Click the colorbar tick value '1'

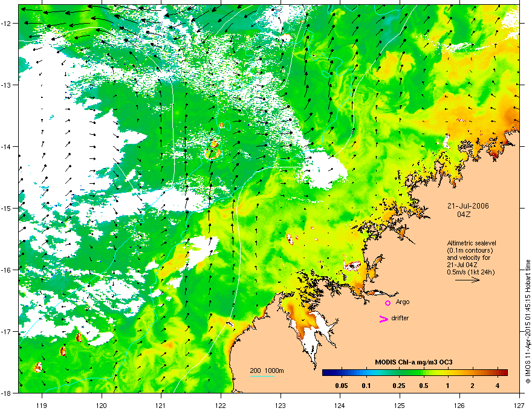pyautogui.click(x=448, y=386)
